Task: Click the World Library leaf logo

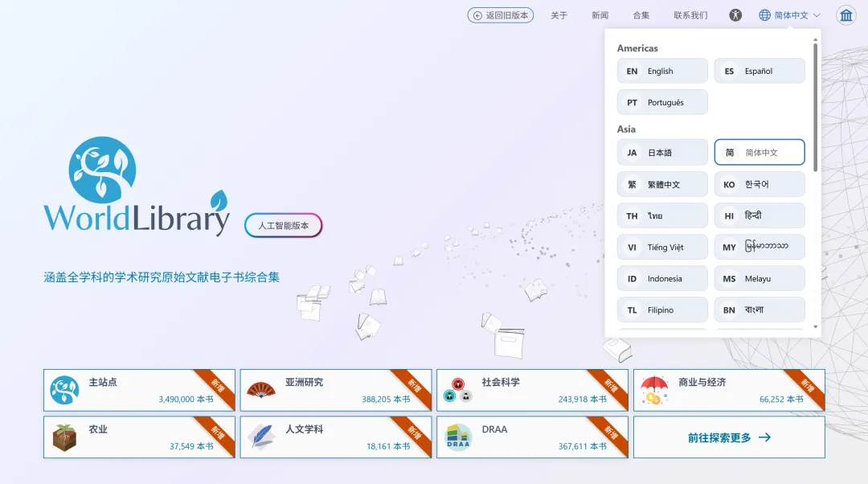Action: pyautogui.click(x=102, y=170)
